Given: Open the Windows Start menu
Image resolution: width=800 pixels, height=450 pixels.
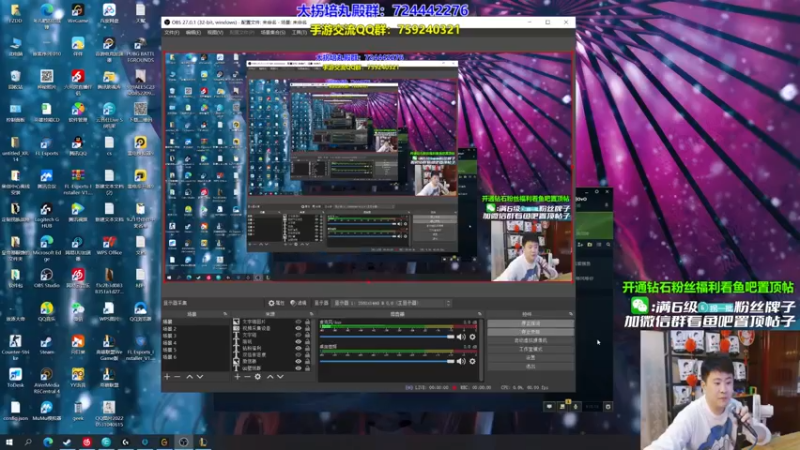Looking at the screenshot, I should coord(9,442).
